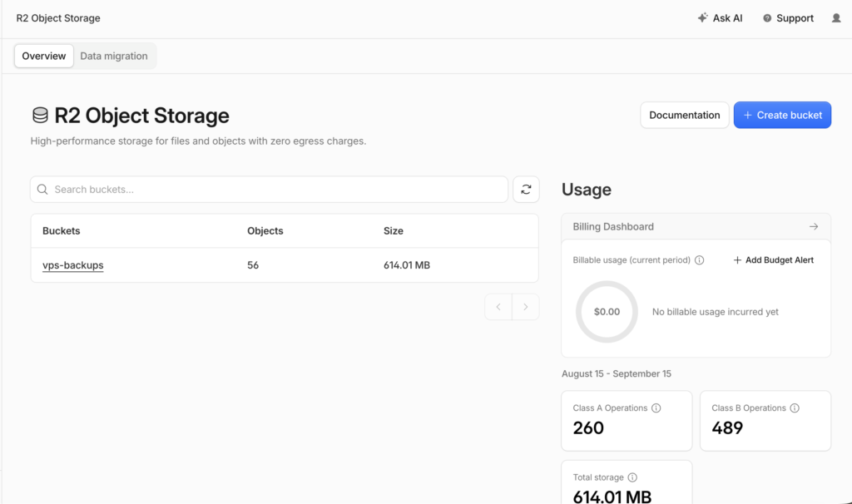
Task: Open the user account profile icon
Action: (x=836, y=18)
